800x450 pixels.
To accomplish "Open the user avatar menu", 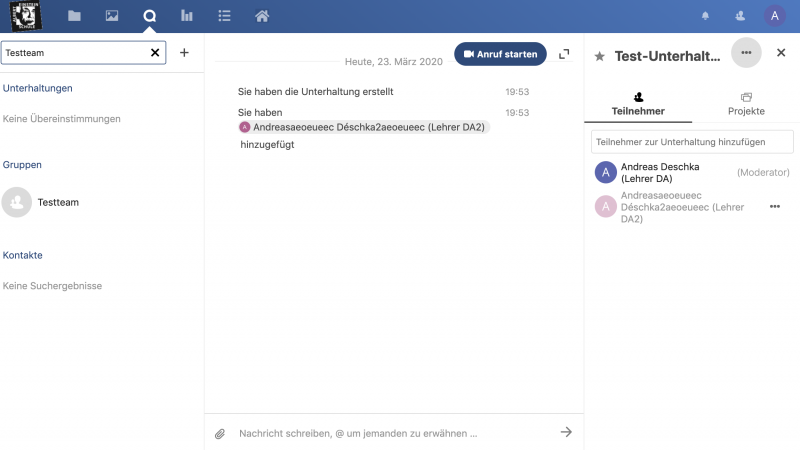I will (774, 16).
